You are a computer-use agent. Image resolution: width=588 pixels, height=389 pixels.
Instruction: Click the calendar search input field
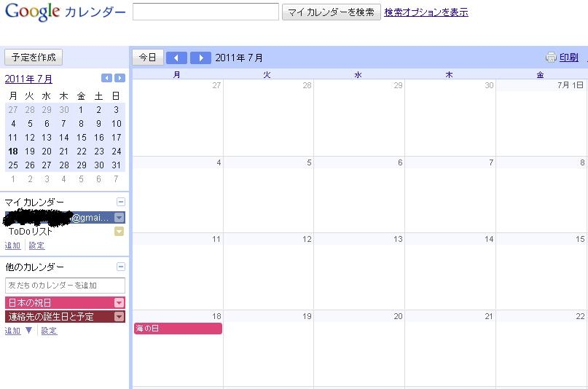point(206,12)
